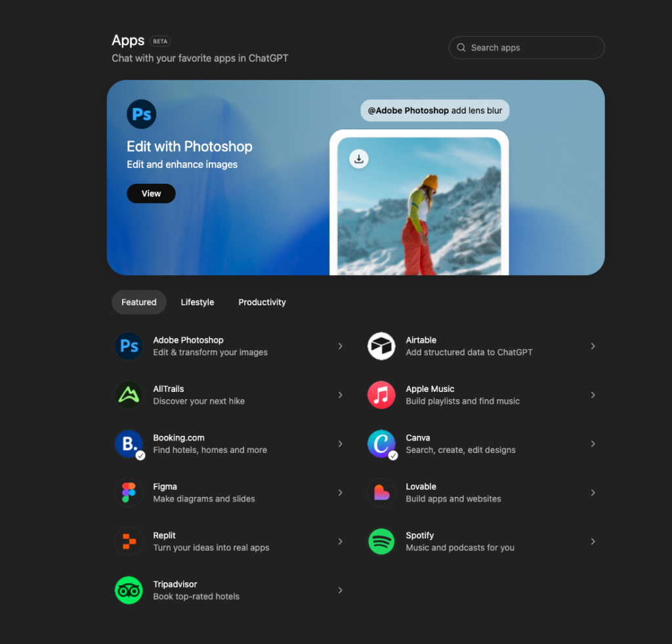Select the Adobe Photoshop app icon

tap(129, 346)
